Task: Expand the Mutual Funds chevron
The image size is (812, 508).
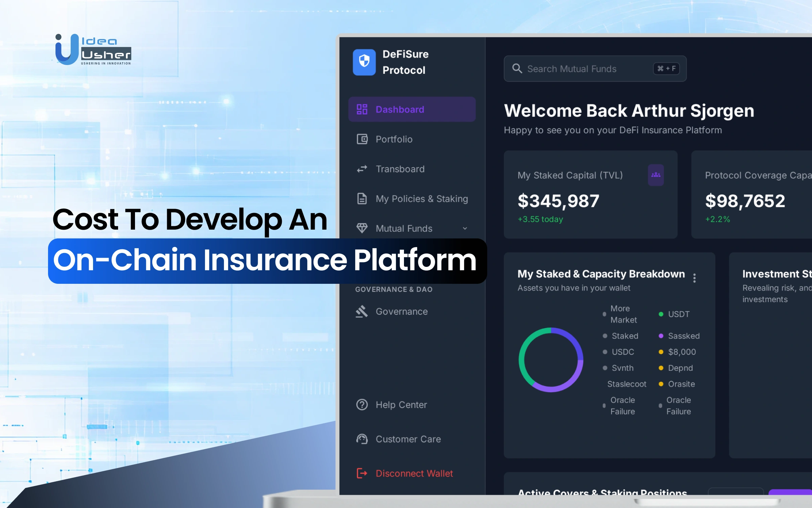Action: click(x=465, y=228)
